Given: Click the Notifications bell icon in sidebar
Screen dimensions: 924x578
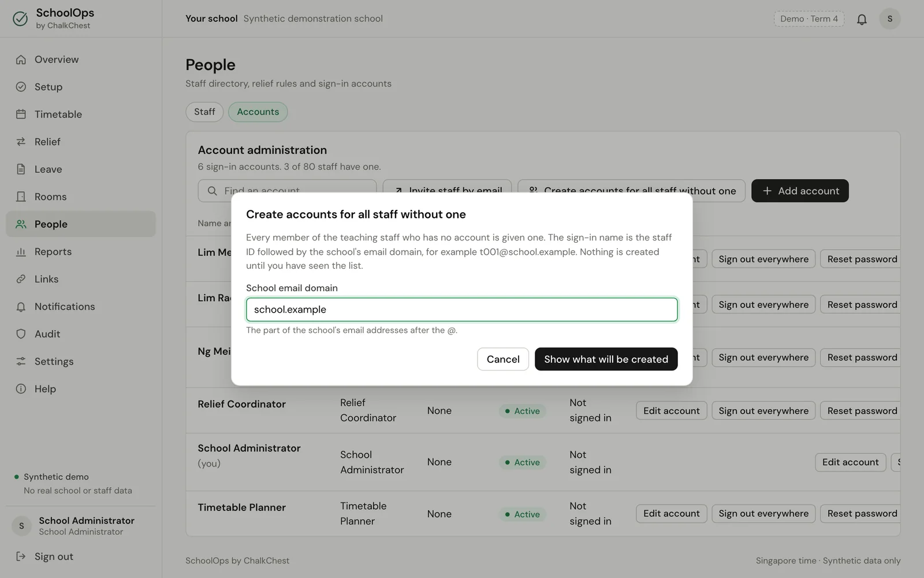Looking at the screenshot, I should (x=21, y=306).
